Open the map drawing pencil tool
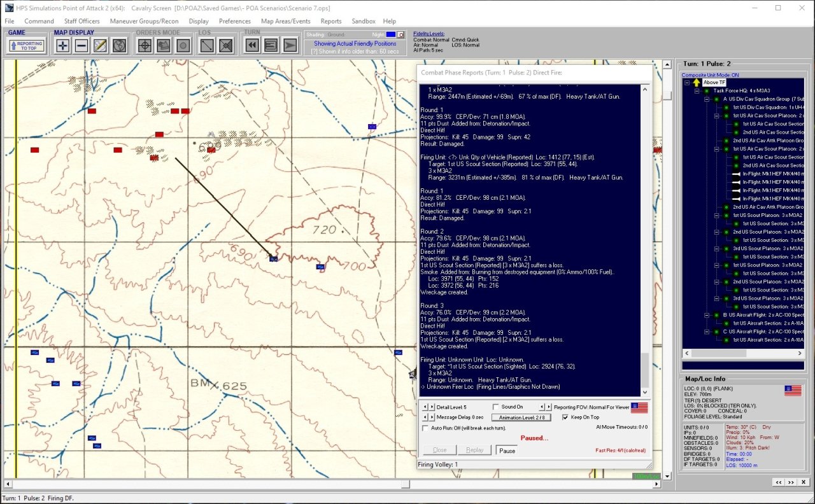The height and width of the screenshot is (504, 815). coord(100,45)
